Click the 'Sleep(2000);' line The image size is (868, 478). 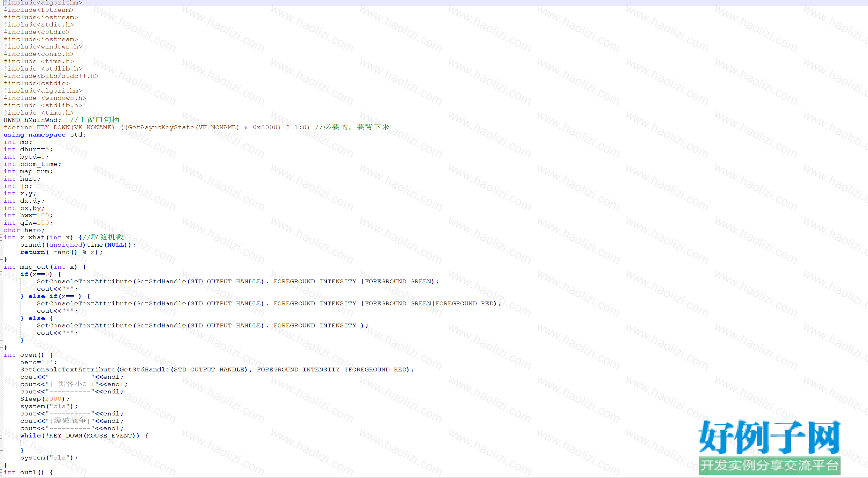45,399
